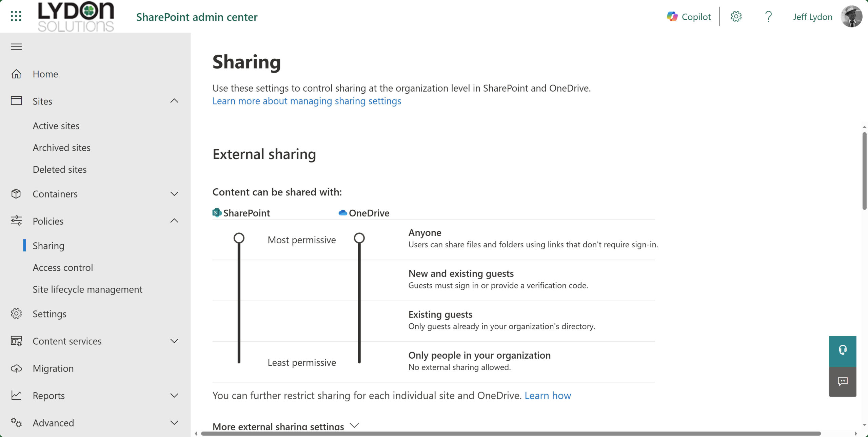Click 'Existing guests' option heading
This screenshot has width=868, height=437.
[x=440, y=314]
